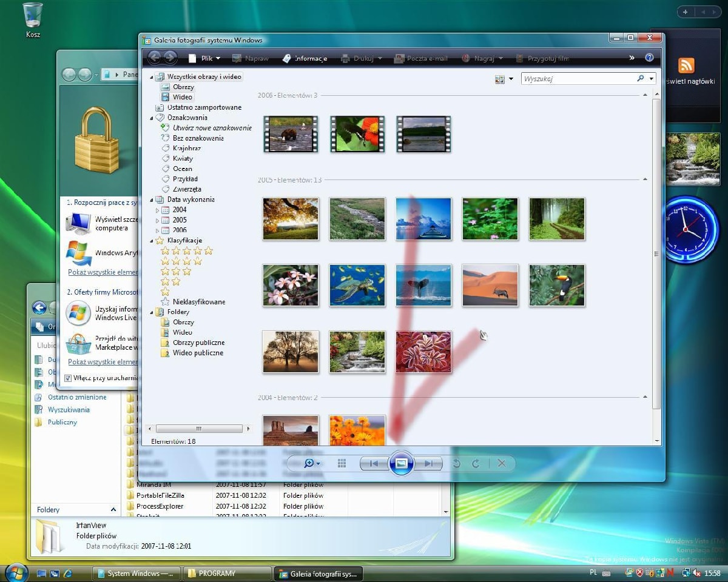Open the zoom magnifier dropdown
This screenshot has width=728, height=582.
click(x=309, y=463)
